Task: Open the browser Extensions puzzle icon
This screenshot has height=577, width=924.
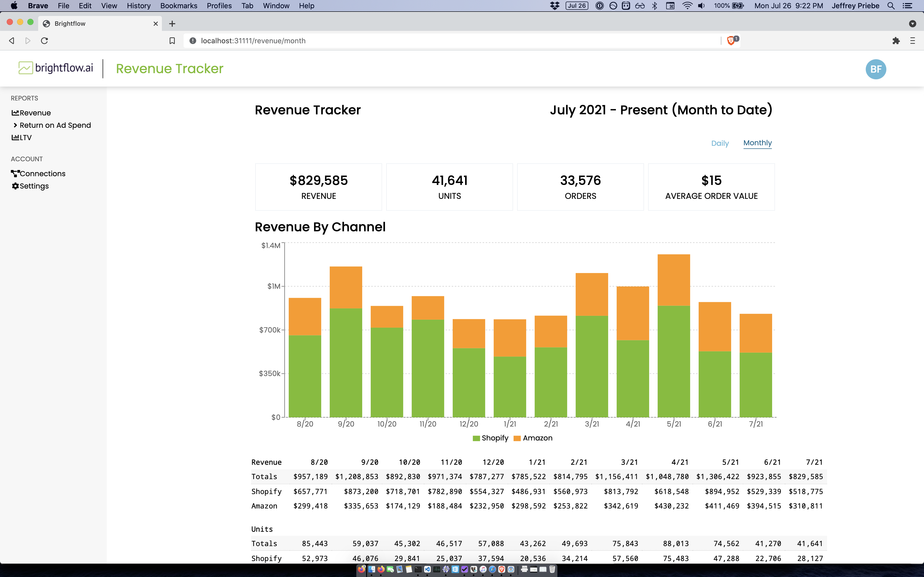Action: click(896, 41)
